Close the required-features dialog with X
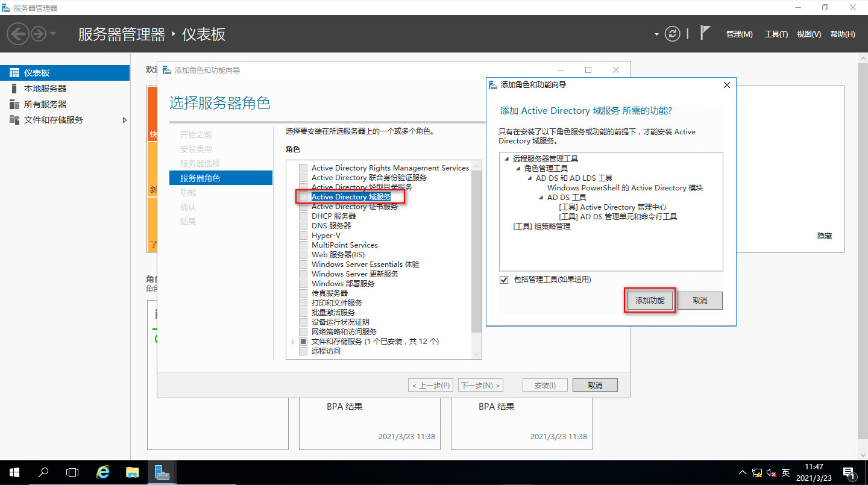 point(727,85)
